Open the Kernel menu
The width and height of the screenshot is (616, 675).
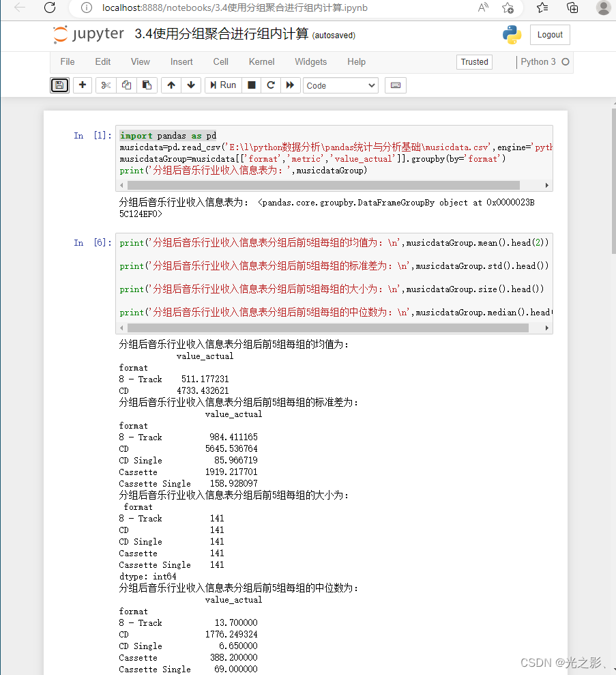point(261,61)
